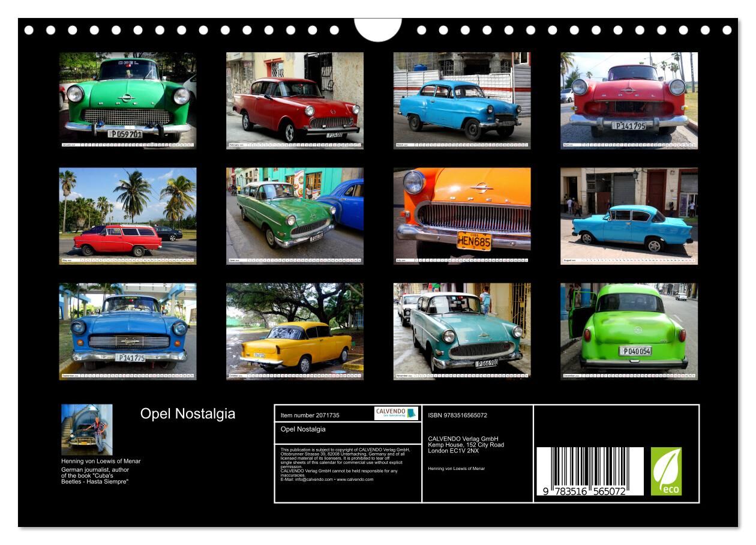The height and width of the screenshot is (545, 756).
Task: Open the April red Opel P141795 photo
Action: click(629, 97)
